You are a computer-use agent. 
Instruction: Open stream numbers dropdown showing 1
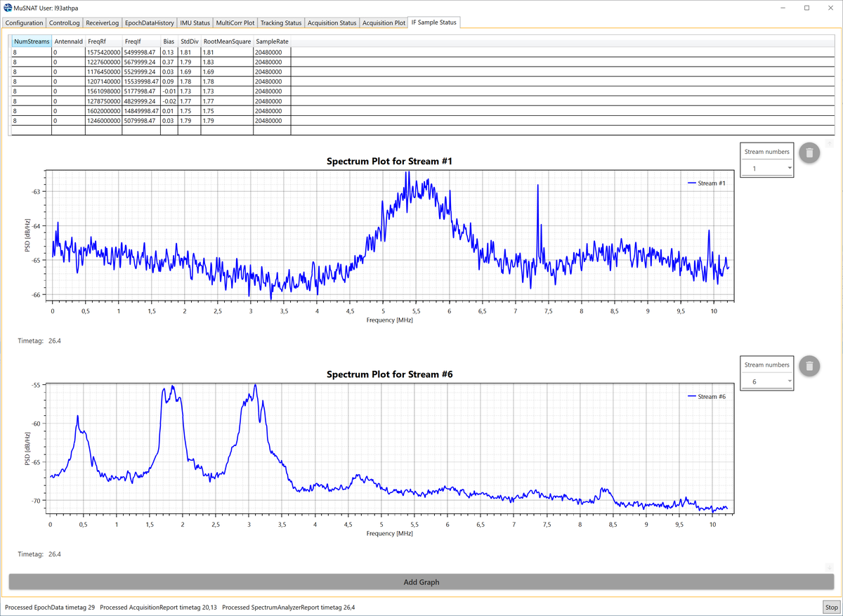[767, 169]
